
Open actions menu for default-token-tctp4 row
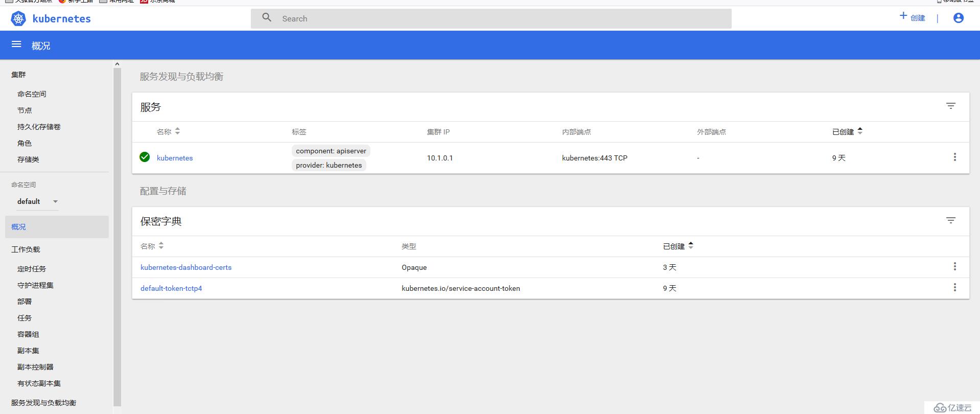954,287
